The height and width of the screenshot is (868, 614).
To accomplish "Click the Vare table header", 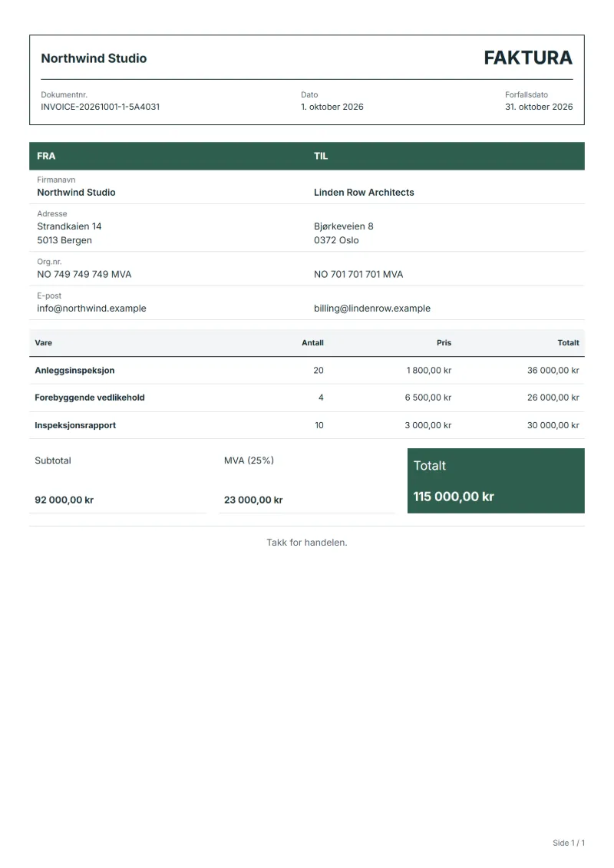I will coord(43,342).
